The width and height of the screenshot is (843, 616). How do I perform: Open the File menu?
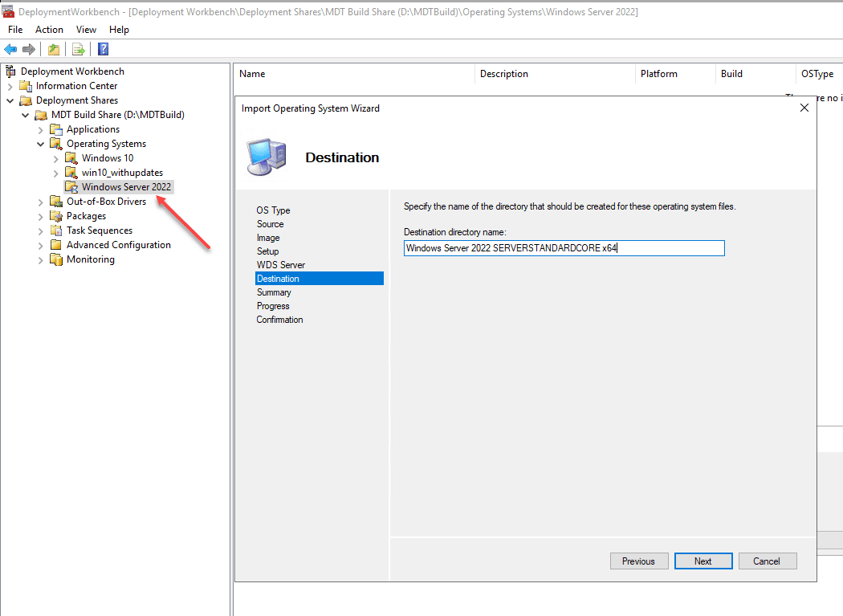coord(15,30)
